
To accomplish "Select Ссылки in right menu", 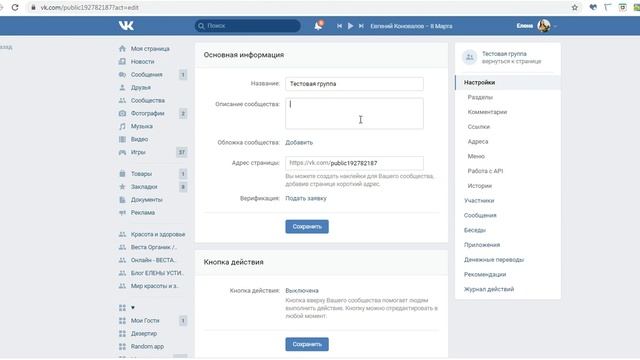I will coord(478,127).
